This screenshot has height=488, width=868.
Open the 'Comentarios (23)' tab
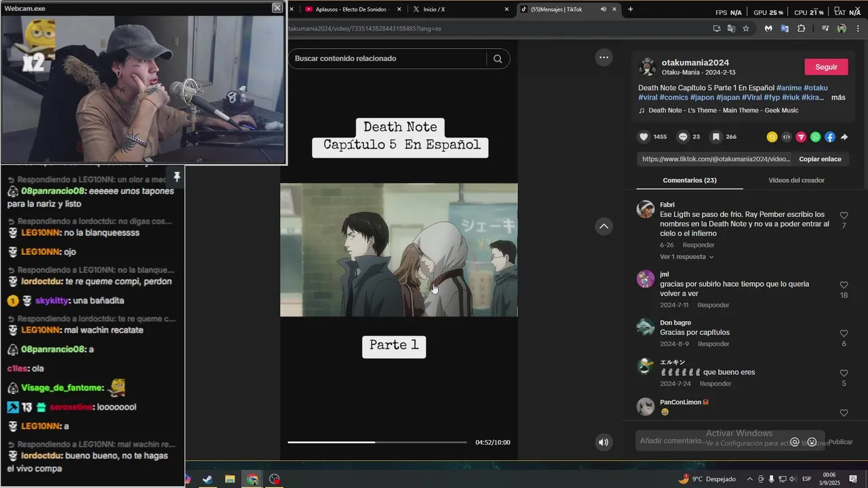pos(690,180)
